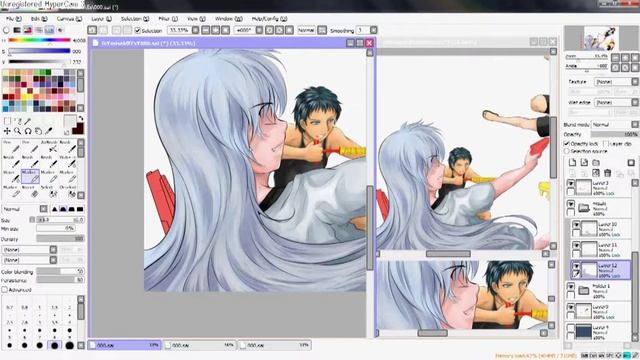Create a new layer folder
Screen dimensions: 640x360
[x=596, y=162]
